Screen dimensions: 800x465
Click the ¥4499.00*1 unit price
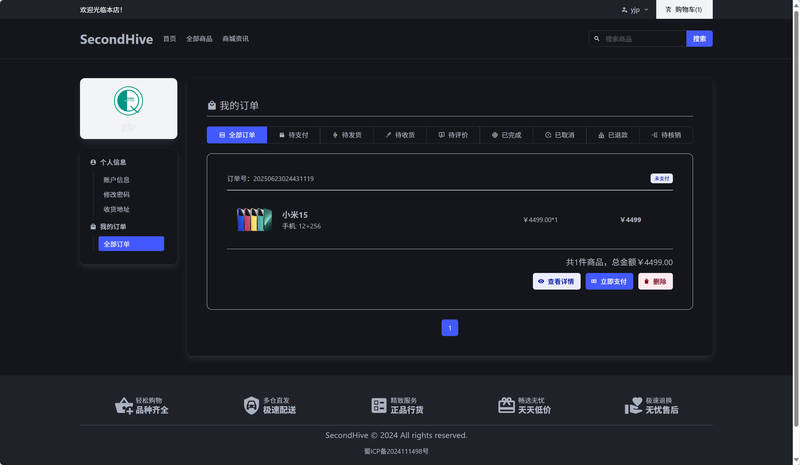[x=540, y=220]
